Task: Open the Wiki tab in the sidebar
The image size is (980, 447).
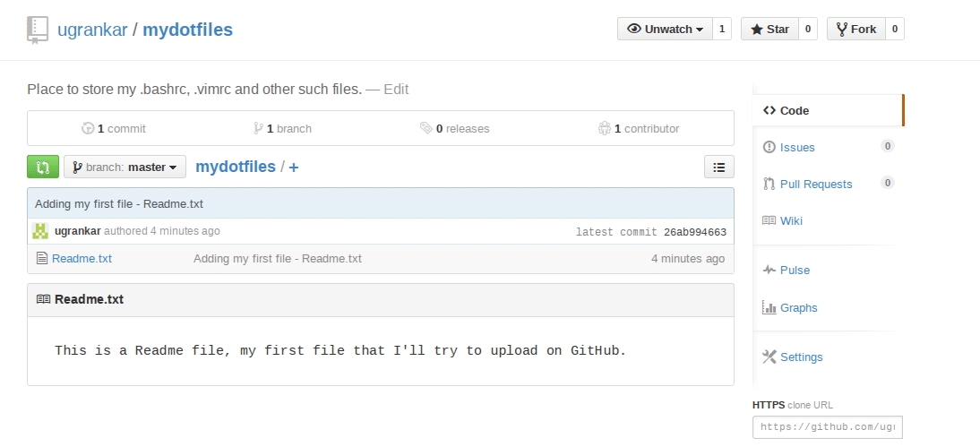Action: click(x=791, y=220)
